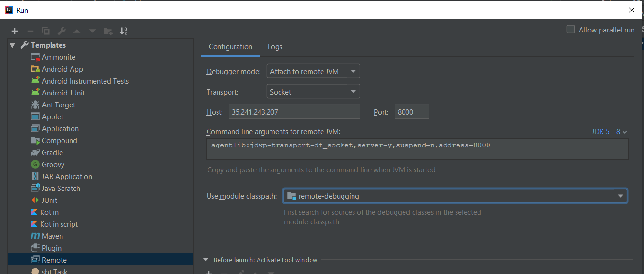This screenshot has height=274, width=644.
Task: Click the remove configuration minus icon
Action: [x=31, y=31]
